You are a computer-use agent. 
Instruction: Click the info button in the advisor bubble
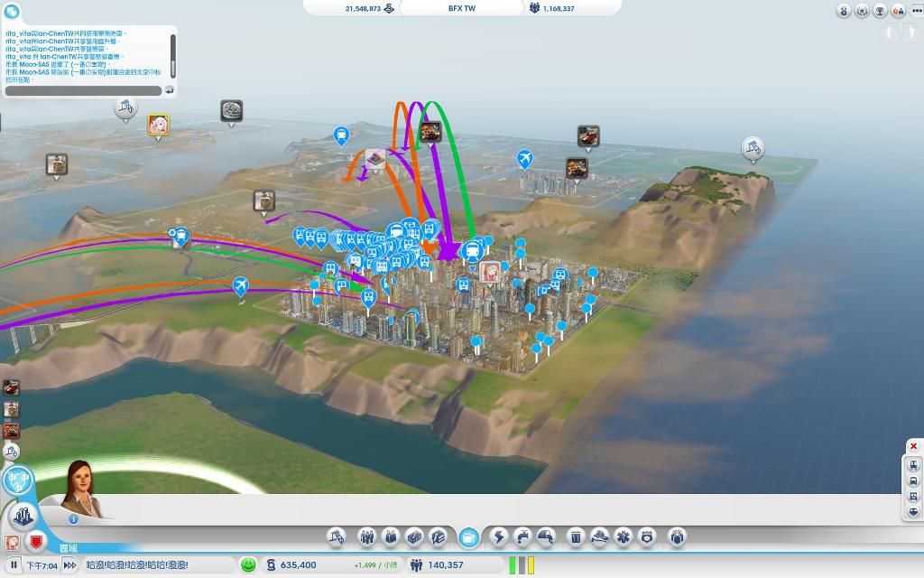pos(73,519)
